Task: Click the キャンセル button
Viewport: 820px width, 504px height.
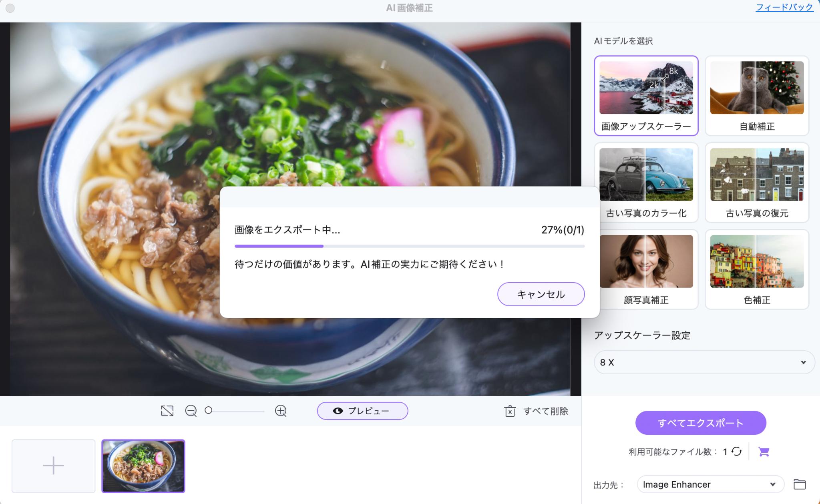Action: [x=539, y=295]
